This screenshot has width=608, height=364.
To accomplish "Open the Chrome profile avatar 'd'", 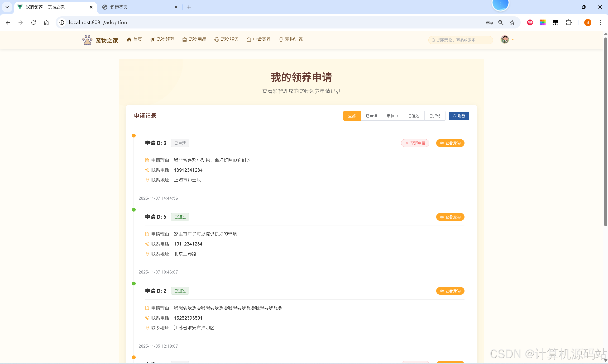I will (588, 23).
